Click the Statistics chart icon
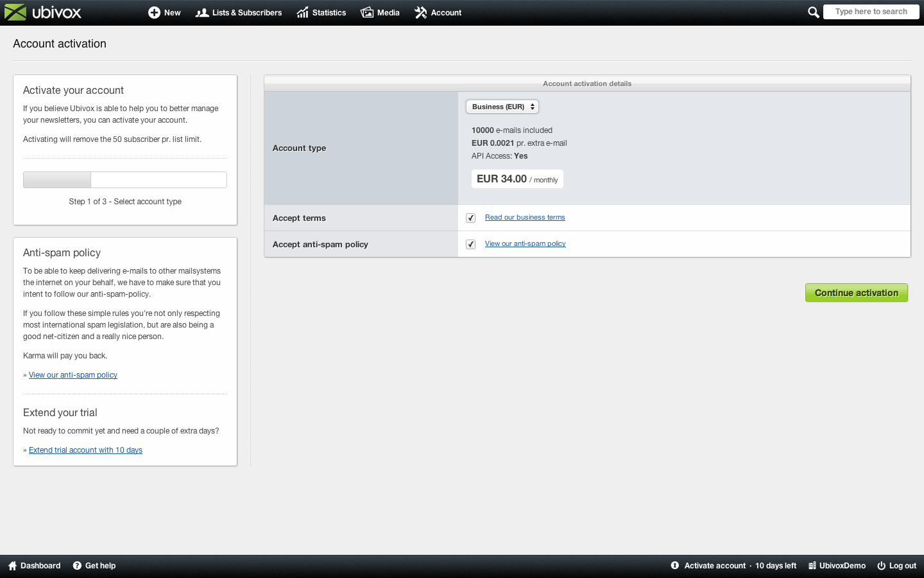The width and height of the screenshot is (924, 578). [303, 13]
